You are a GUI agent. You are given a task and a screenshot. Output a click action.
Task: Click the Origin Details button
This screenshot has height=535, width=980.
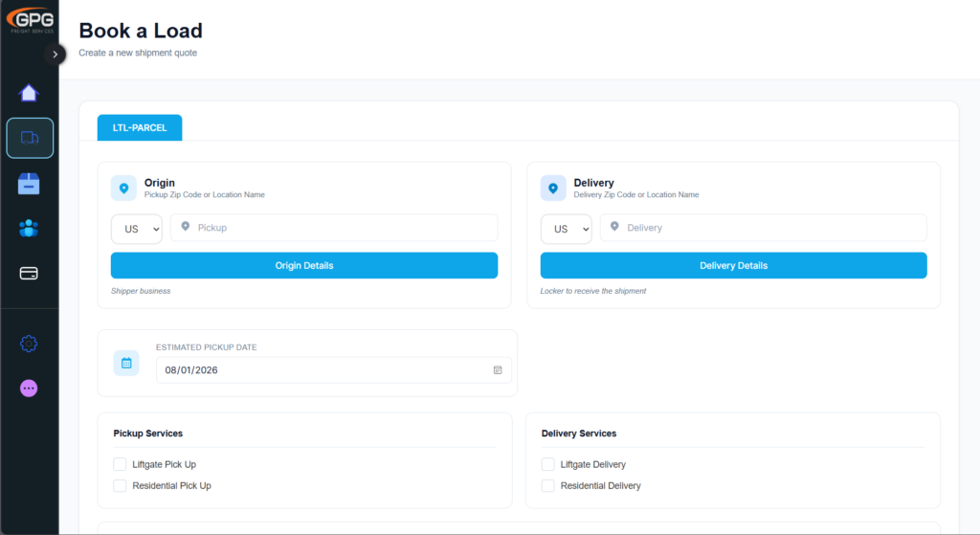coord(304,266)
